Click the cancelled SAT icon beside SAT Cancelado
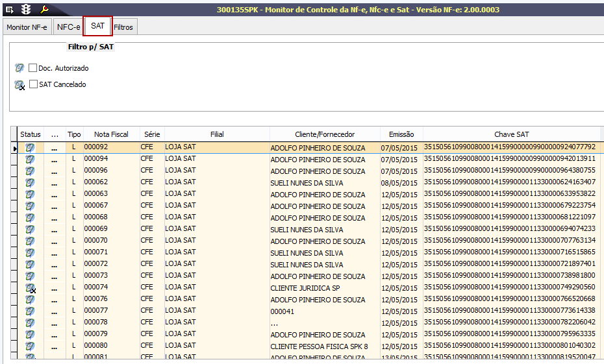 (x=19, y=85)
